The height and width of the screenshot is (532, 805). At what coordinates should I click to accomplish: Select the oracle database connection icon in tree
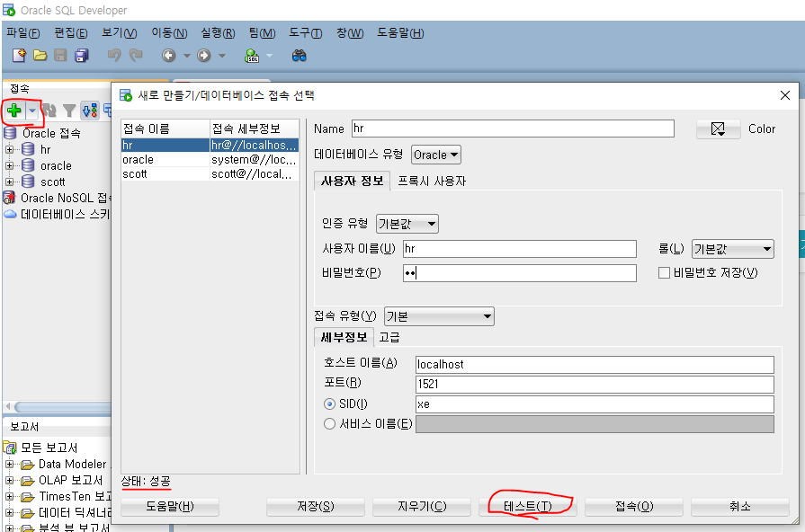[28, 165]
